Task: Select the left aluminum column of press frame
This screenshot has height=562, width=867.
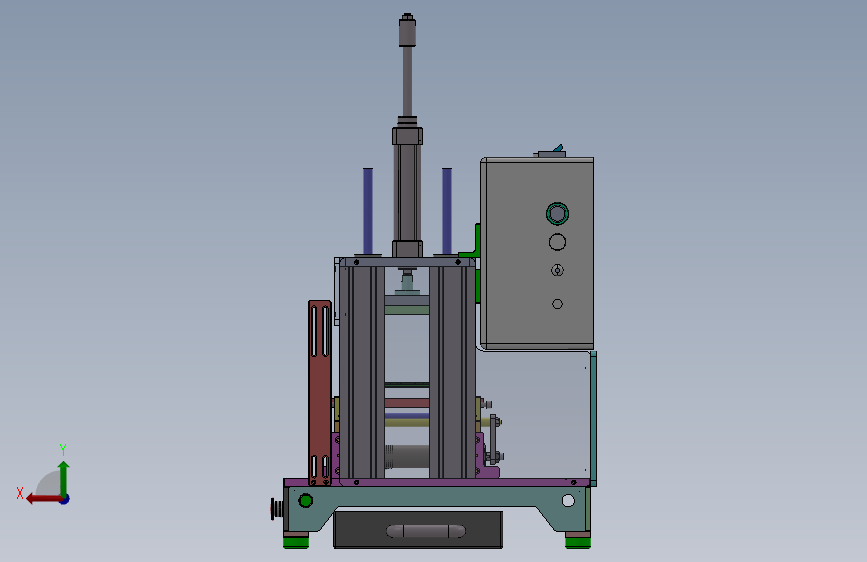Action: click(362, 372)
